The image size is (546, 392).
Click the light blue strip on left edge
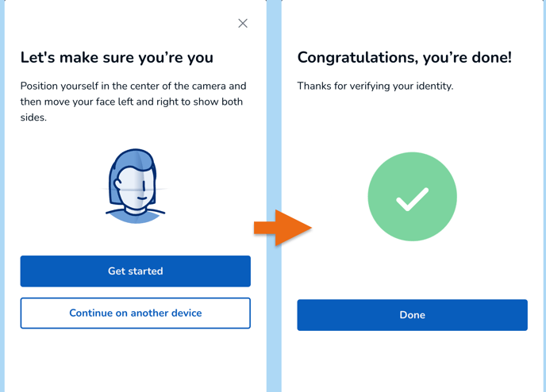pyautogui.click(x=2, y=198)
